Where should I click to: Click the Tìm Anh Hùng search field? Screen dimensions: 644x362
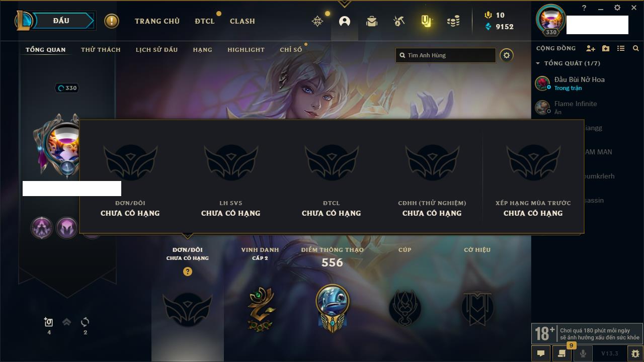446,55
